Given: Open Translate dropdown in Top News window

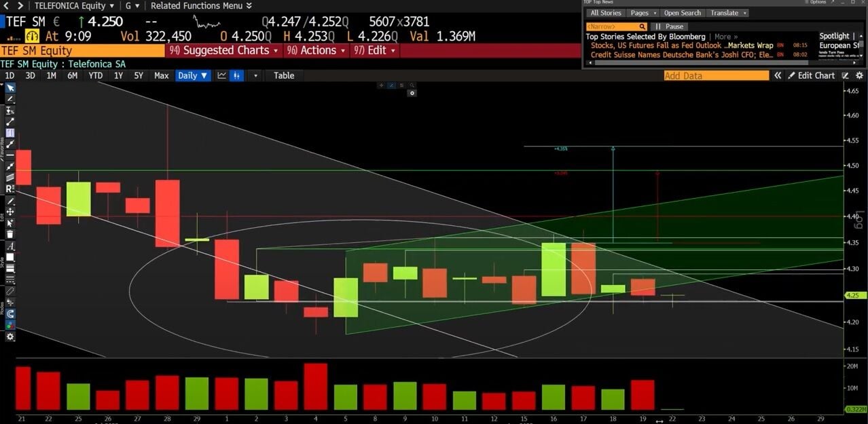Looking at the screenshot, I should (x=728, y=13).
